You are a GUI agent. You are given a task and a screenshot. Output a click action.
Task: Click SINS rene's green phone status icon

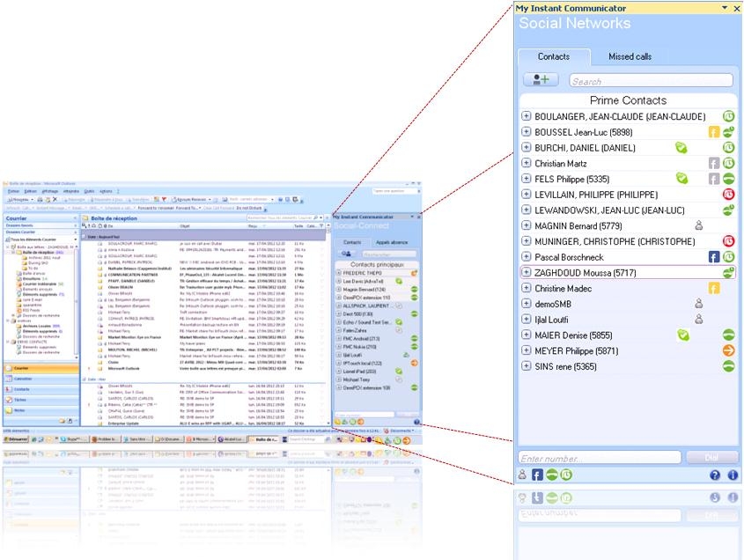[x=729, y=366]
